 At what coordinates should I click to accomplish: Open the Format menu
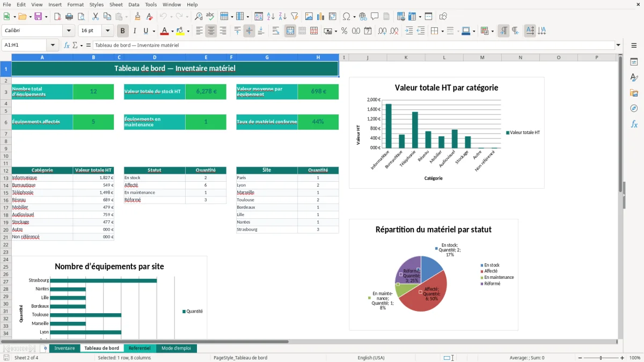76,4
